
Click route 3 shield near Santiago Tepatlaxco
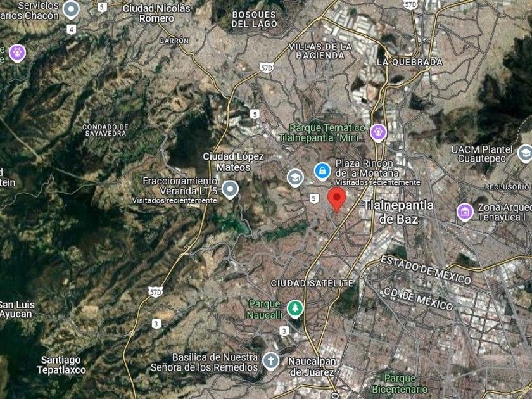(x=156, y=324)
